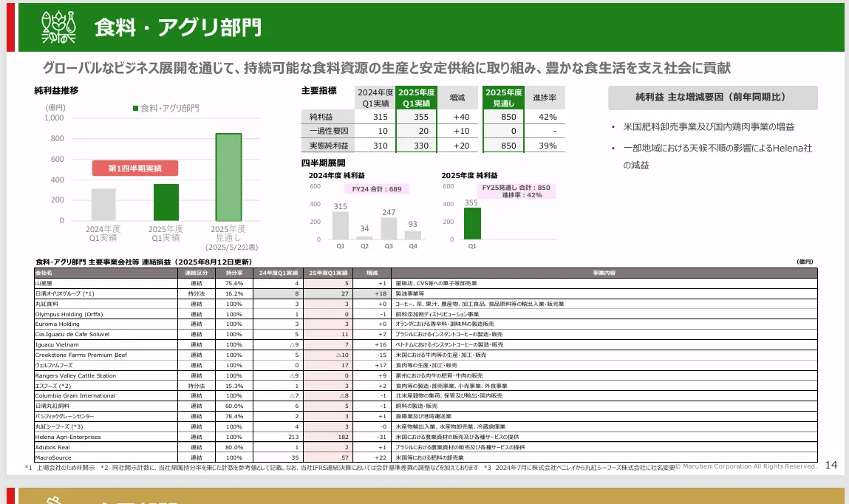This screenshot has width=849, height=504.
Task: Click the Helena Agri-Enterprises row name
Action: point(68,437)
